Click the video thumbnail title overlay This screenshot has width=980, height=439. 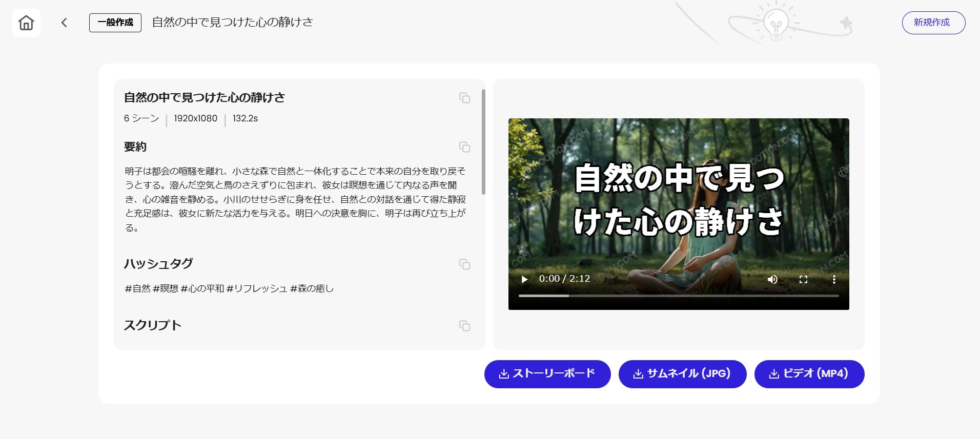pyautogui.click(x=678, y=200)
